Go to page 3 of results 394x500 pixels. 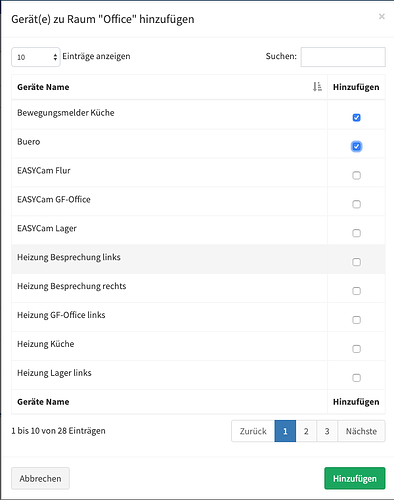[327, 431]
